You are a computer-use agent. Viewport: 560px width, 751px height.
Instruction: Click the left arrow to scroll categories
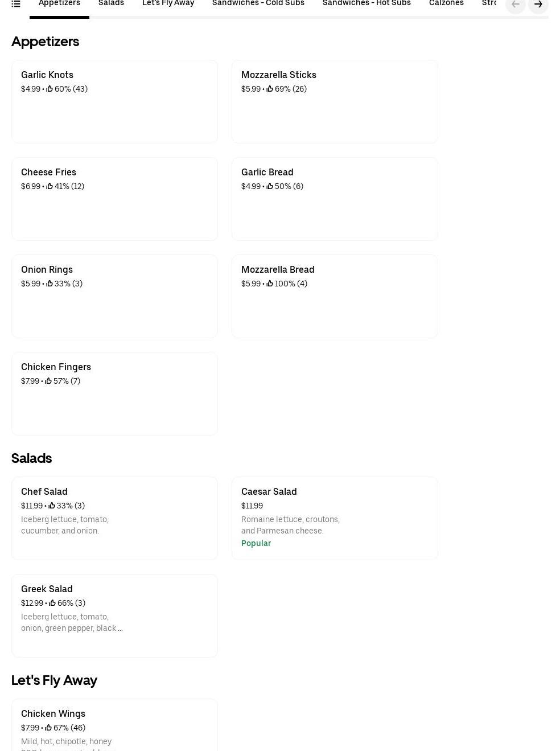516,5
